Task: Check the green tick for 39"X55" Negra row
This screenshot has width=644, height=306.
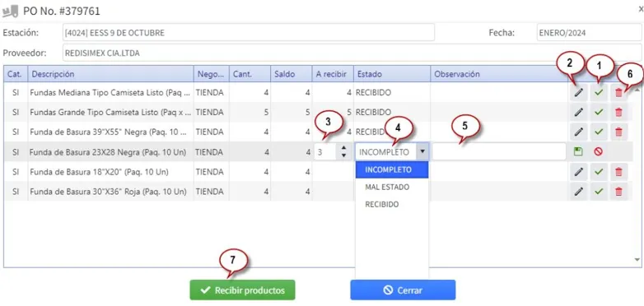Action: tap(599, 132)
